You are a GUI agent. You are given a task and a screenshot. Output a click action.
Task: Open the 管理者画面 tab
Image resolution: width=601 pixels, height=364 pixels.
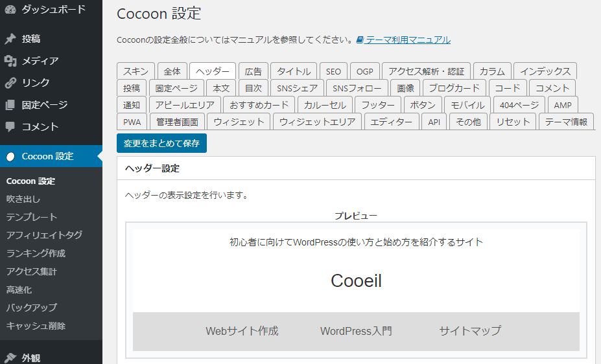pos(177,122)
